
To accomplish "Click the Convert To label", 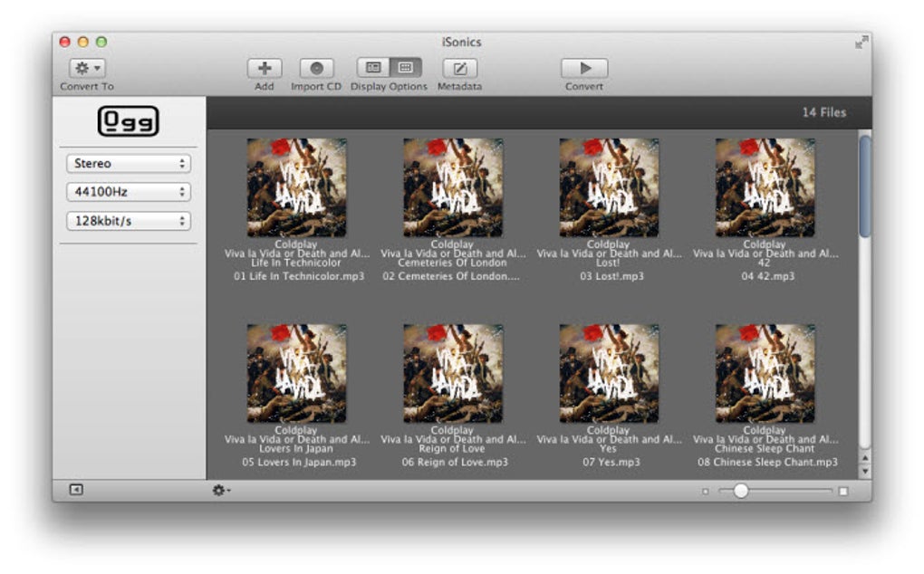I will [x=87, y=87].
